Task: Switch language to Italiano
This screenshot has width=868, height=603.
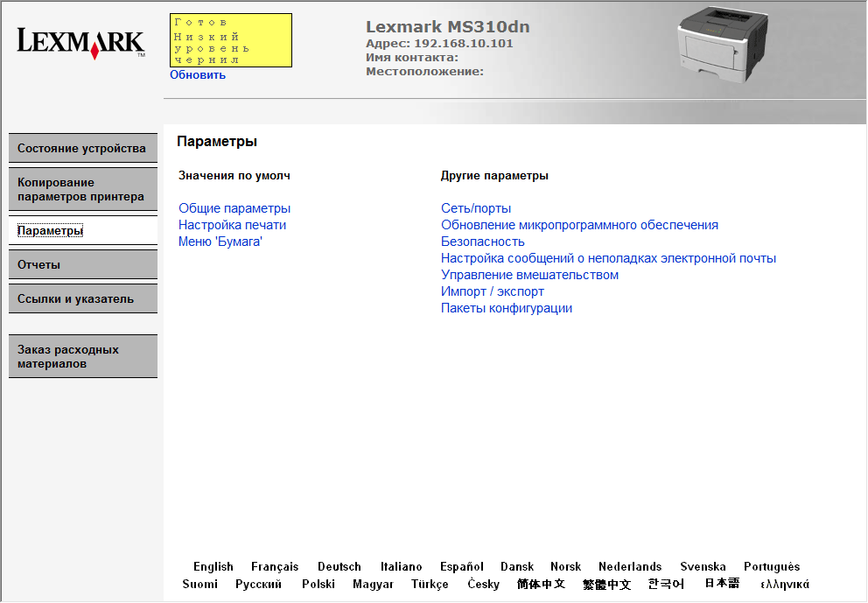Action: [402, 566]
